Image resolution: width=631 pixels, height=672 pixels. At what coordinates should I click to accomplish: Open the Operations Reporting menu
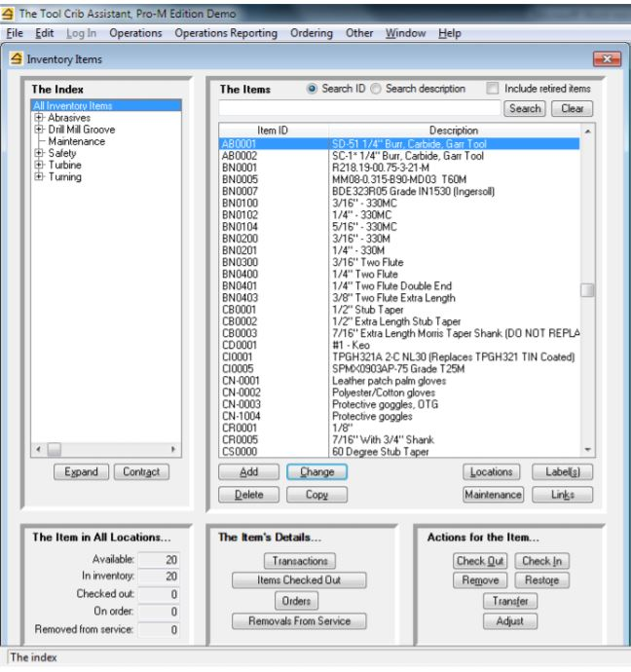(226, 33)
